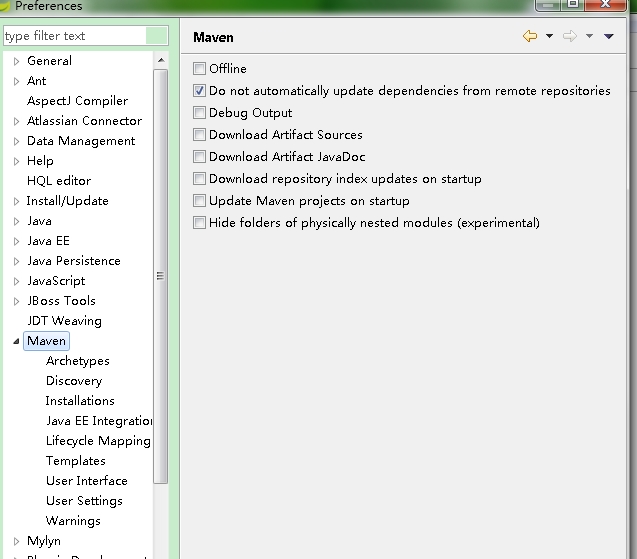637x559 pixels.
Task: Open Lifecycle Mapping preferences
Action: click(x=98, y=441)
